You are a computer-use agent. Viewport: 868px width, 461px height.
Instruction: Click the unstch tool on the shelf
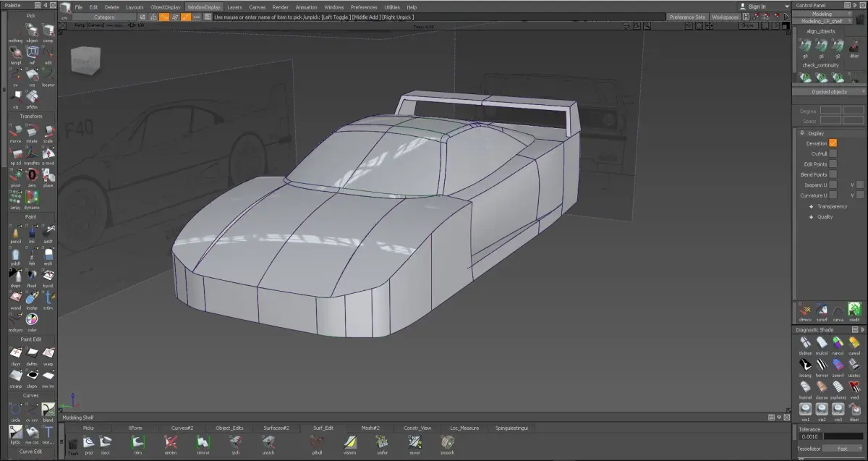pos(268,444)
